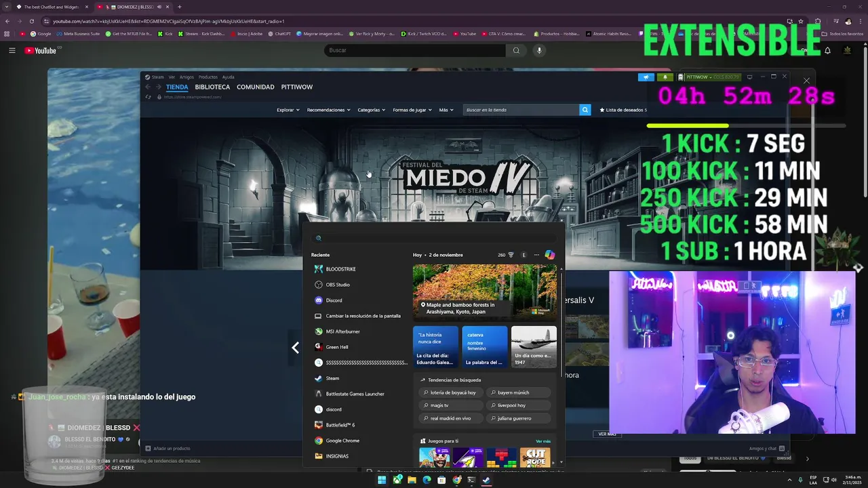Search trend bayern múnich
Screen dimensions: 868x488
point(519,392)
